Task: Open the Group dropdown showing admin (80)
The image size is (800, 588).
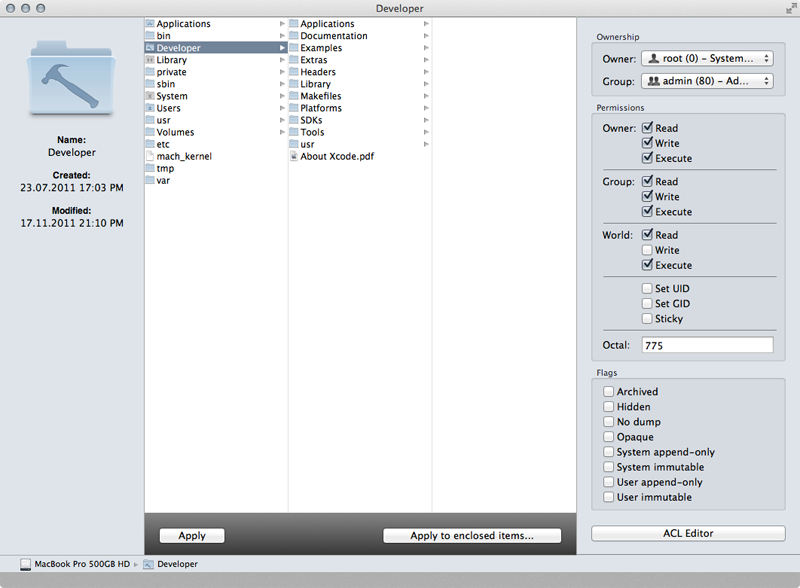Action: coord(707,81)
